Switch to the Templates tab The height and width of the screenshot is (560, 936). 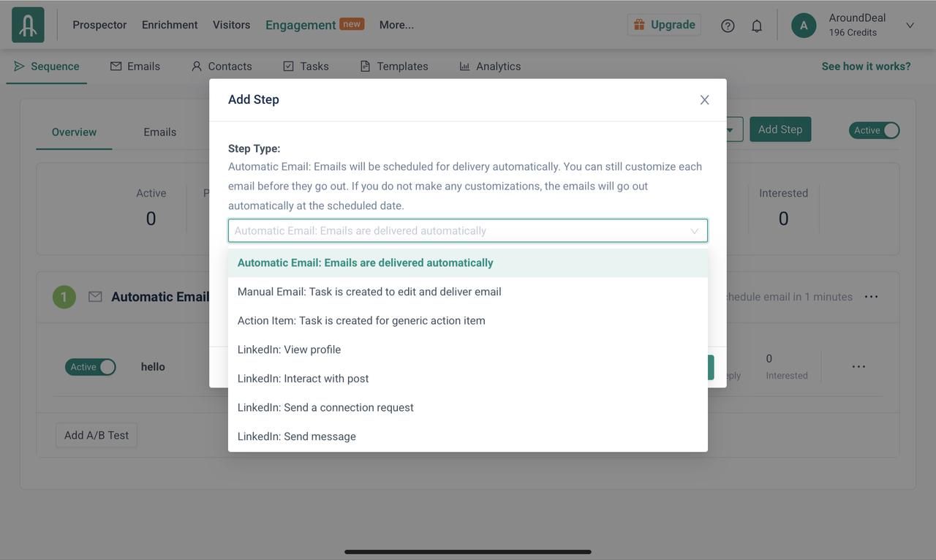[394, 67]
